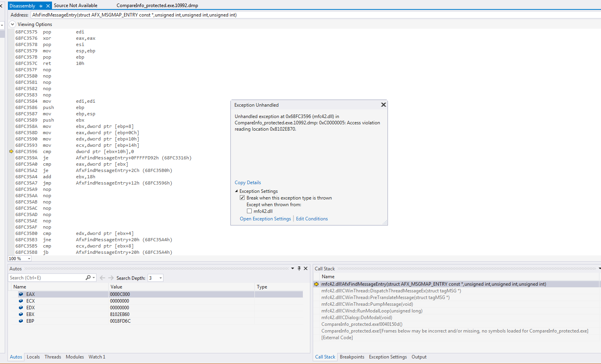Select the CWnd::RunModalLoop stack frame

(x=372, y=311)
